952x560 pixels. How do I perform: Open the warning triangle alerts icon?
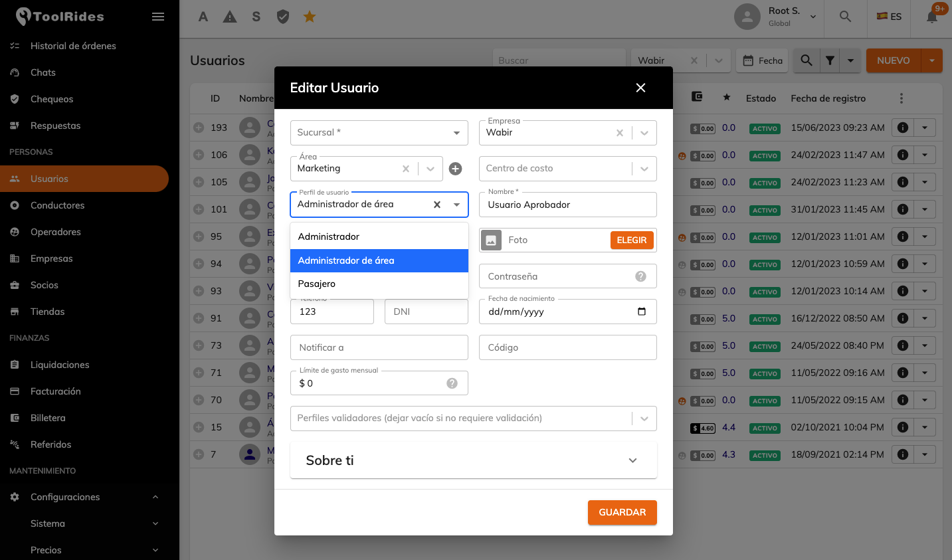click(x=230, y=17)
